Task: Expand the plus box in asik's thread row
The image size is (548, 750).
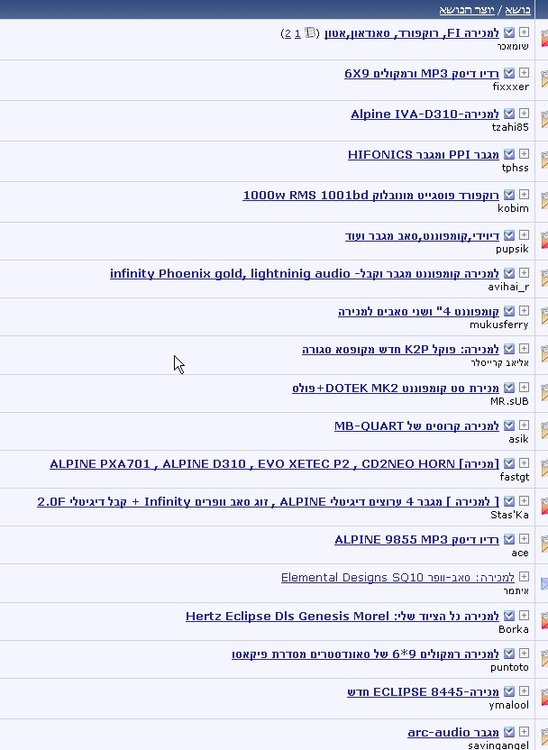Action: pyautogui.click(x=524, y=425)
